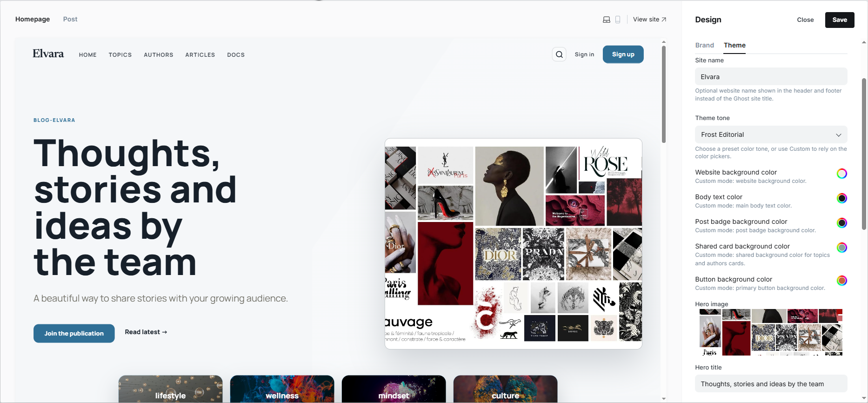Screen dimensions: 868x403
Task: Click the BLOG-ELVARA label text
Action: point(54,120)
